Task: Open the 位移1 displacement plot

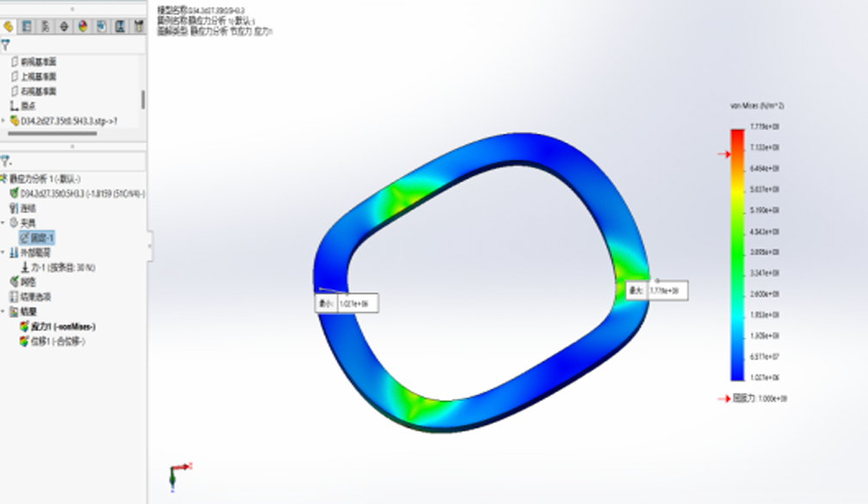Action: tap(57, 341)
